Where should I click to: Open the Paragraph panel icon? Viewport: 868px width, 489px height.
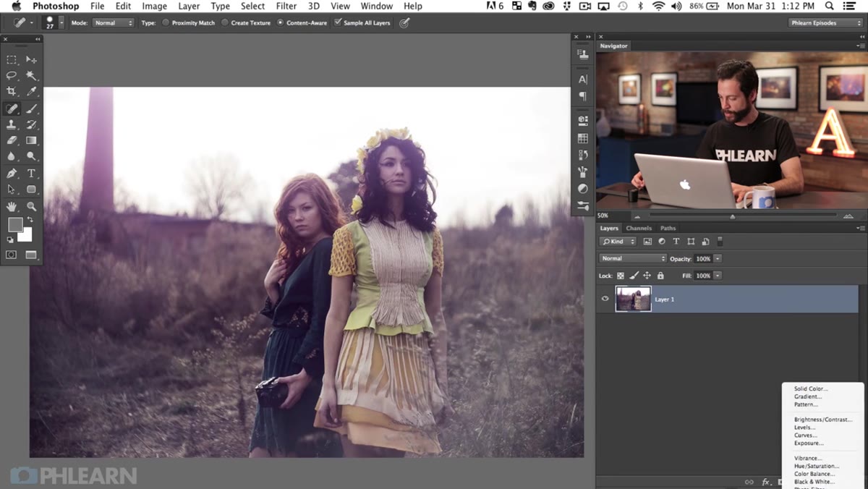(x=582, y=96)
